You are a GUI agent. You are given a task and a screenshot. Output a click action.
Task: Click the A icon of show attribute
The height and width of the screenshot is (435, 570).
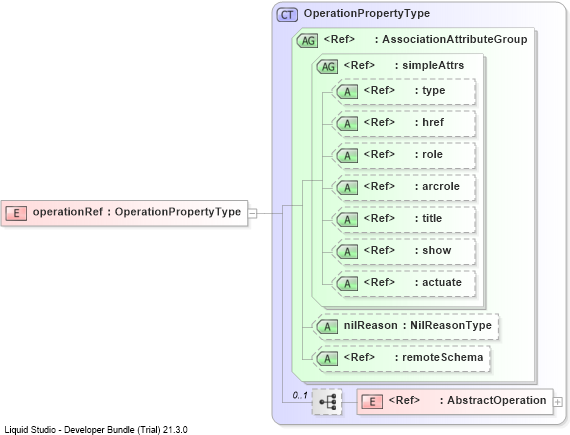pos(347,251)
